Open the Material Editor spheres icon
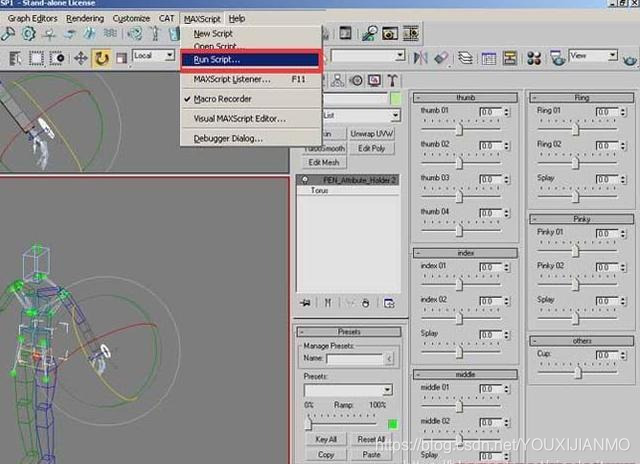The image size is (640, 464). (x=534, y=58)
